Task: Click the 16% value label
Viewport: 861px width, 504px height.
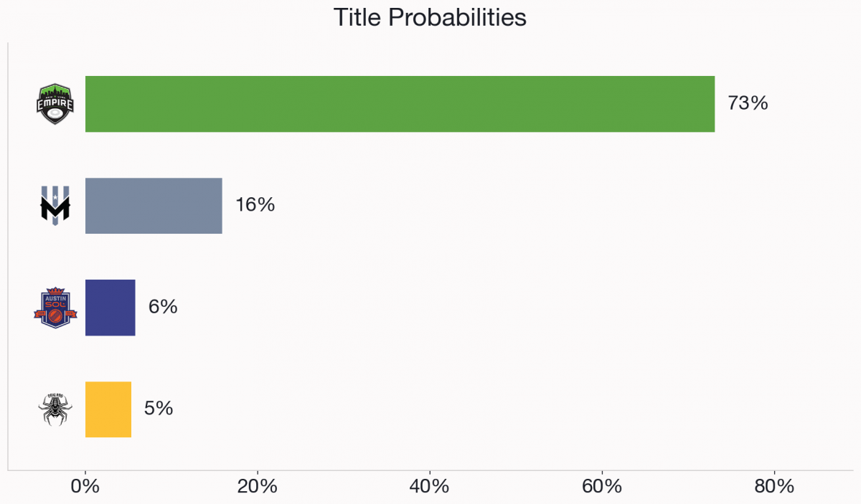Action: pyautogui.click(x=255, y=205)
